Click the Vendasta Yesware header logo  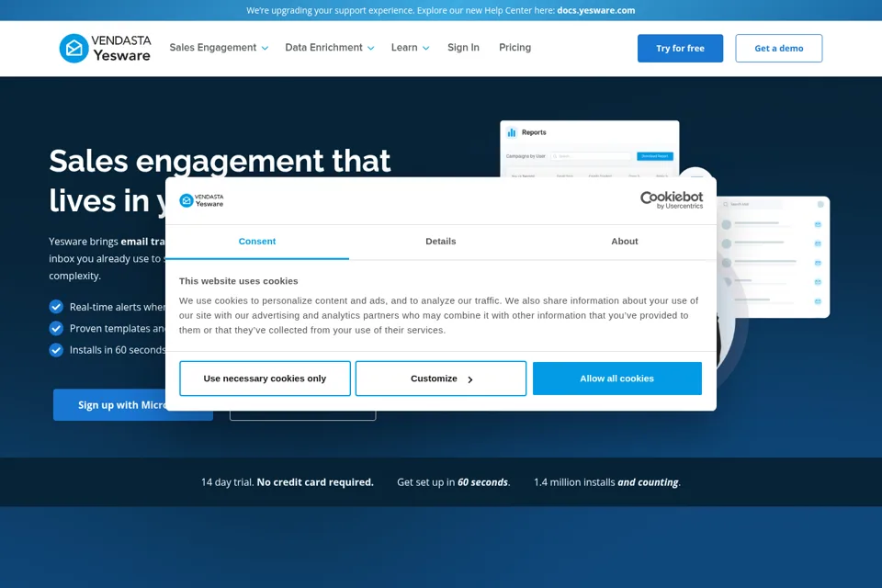[105, 48]
